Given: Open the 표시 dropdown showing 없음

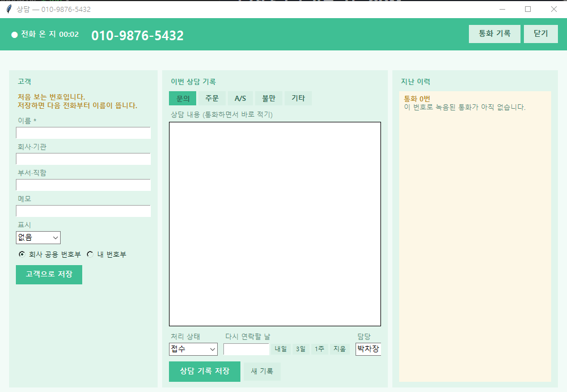Looking at the screenshot, I should point(39,237).
